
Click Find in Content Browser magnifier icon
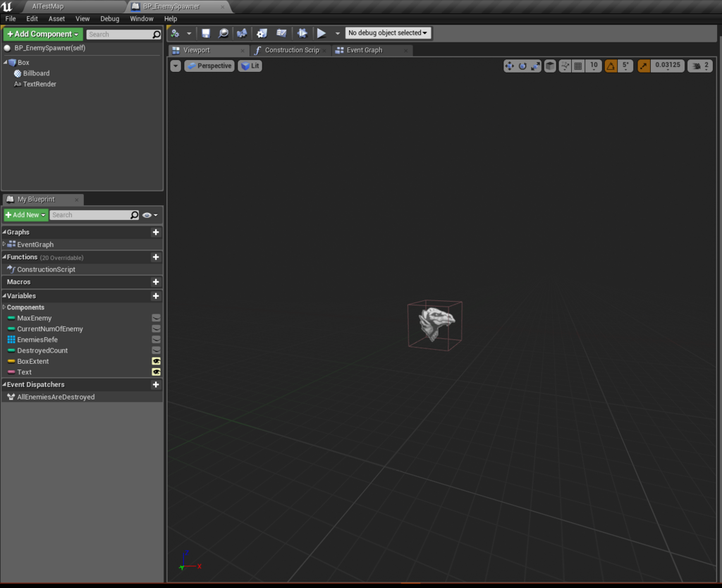(224, 33)
